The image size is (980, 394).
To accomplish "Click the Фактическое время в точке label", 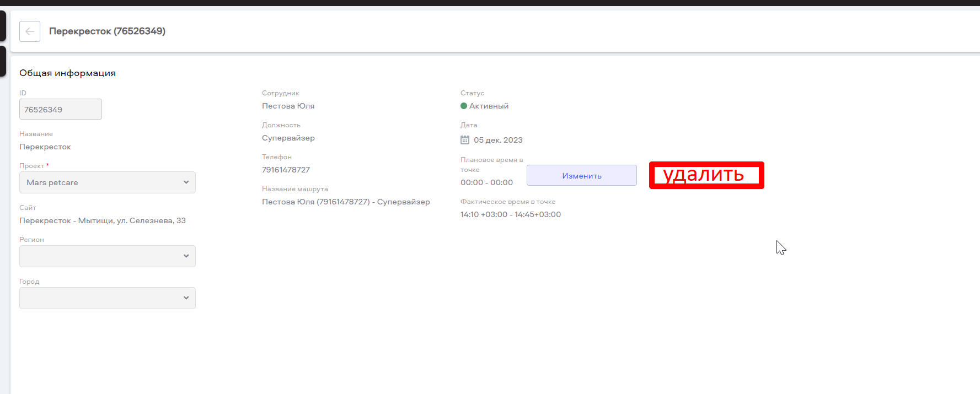I will click(508, 202).
